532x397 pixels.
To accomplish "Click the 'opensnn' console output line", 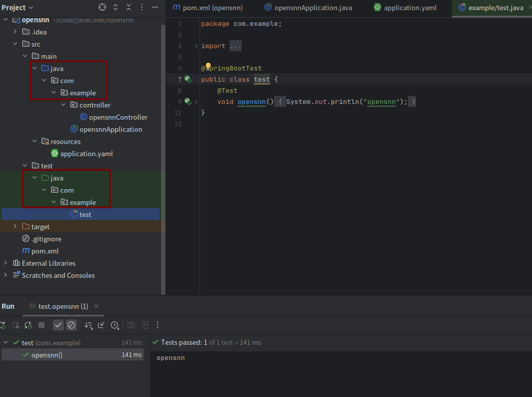I will pos(171,357).
